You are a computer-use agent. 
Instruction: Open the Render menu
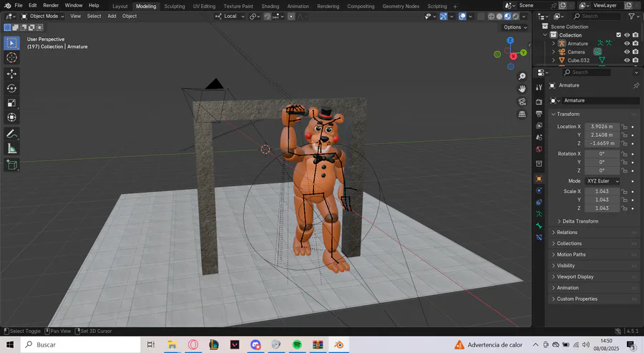51,5
